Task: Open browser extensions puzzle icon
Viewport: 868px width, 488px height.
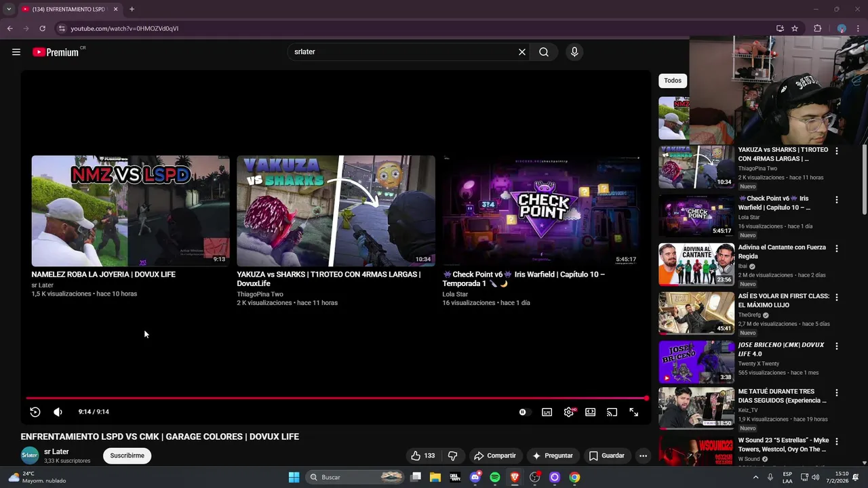Action: (x=817, y=28)
